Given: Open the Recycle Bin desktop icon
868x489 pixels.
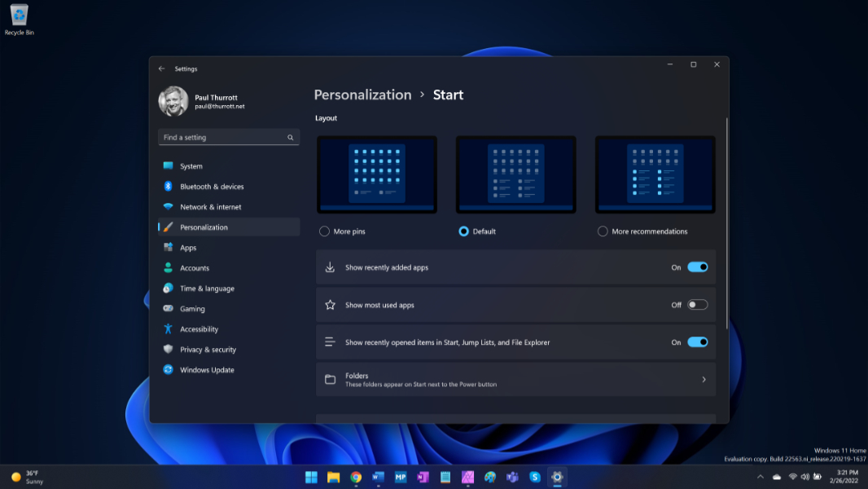Looking at the screenshot, I should 19,16.
